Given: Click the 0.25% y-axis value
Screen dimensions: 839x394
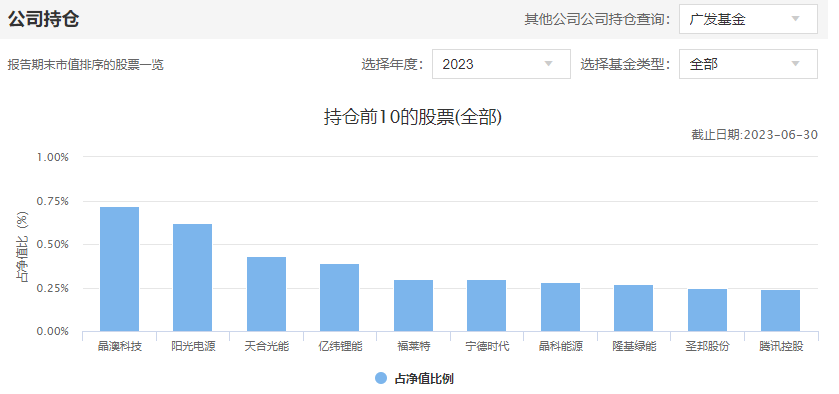Looking at the screenshot, I should (x=53, y=288).
